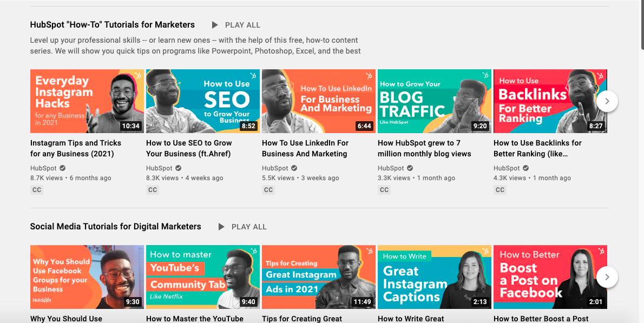Click title Instagram Tips and Tricks for any Business
Screen dimensions: 644x323
(x=76, y=148)
